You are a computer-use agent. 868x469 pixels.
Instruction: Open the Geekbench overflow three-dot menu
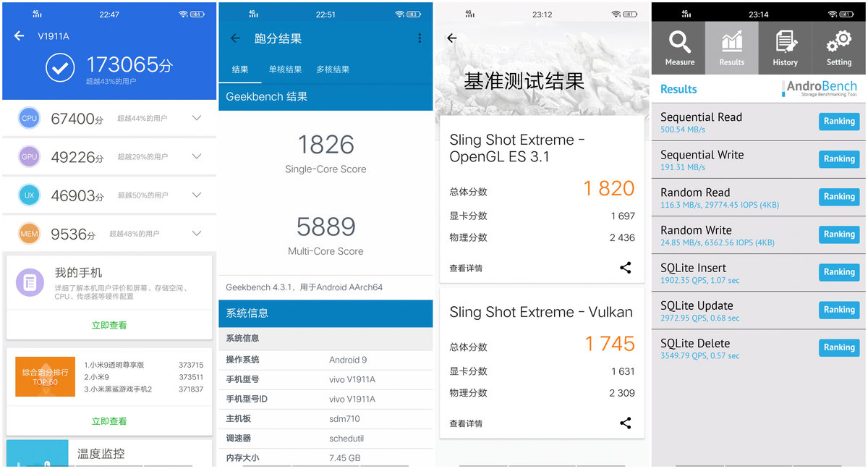[420, 38]
